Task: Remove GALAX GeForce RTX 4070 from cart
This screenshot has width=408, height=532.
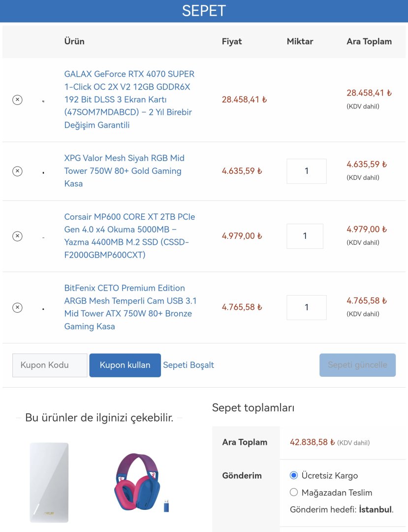Action: [17, 100]
